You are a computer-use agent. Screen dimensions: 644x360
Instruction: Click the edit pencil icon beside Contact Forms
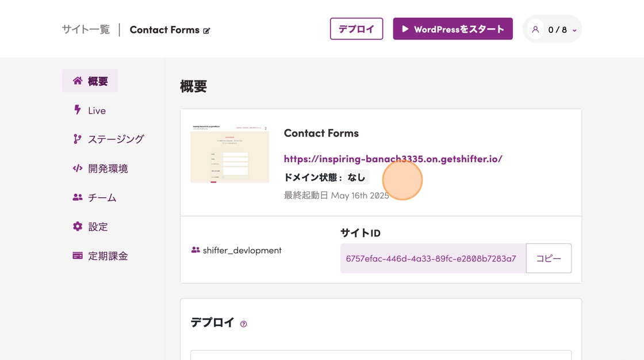click(207, 30)
